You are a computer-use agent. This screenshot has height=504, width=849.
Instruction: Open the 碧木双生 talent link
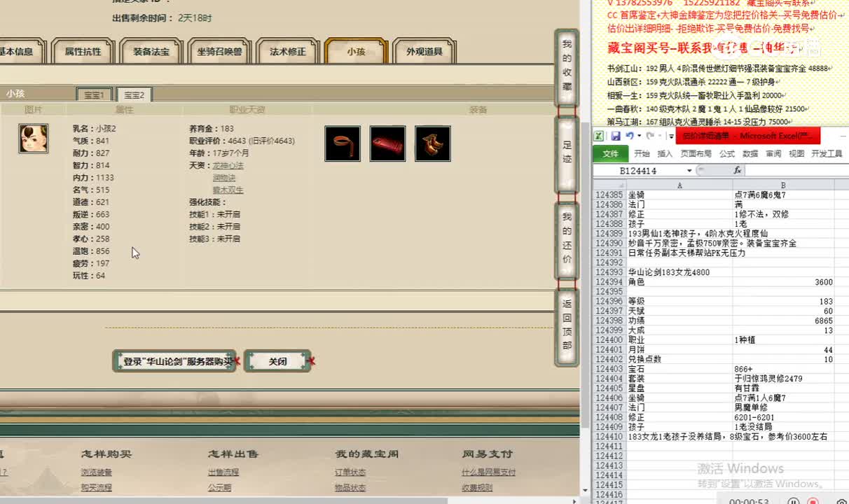click(x=228, y=190)
